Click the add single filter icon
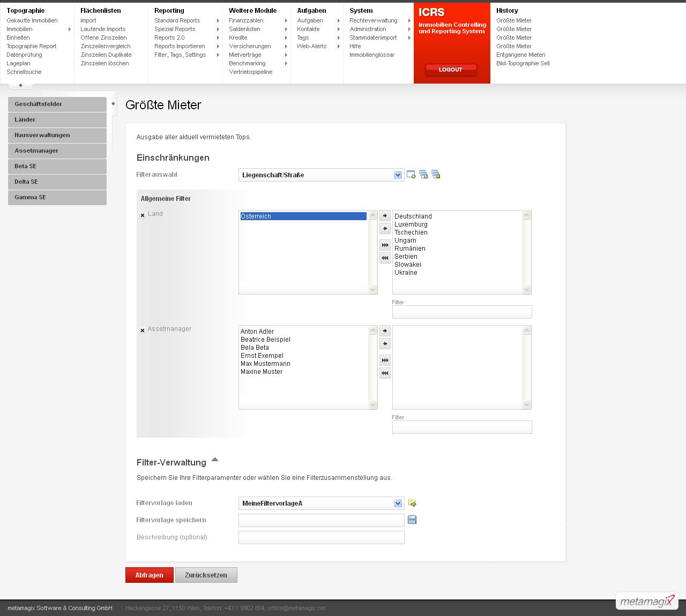The height and width of the screenshot is (616, 686). pyautogui.click(x=411, y=175)
